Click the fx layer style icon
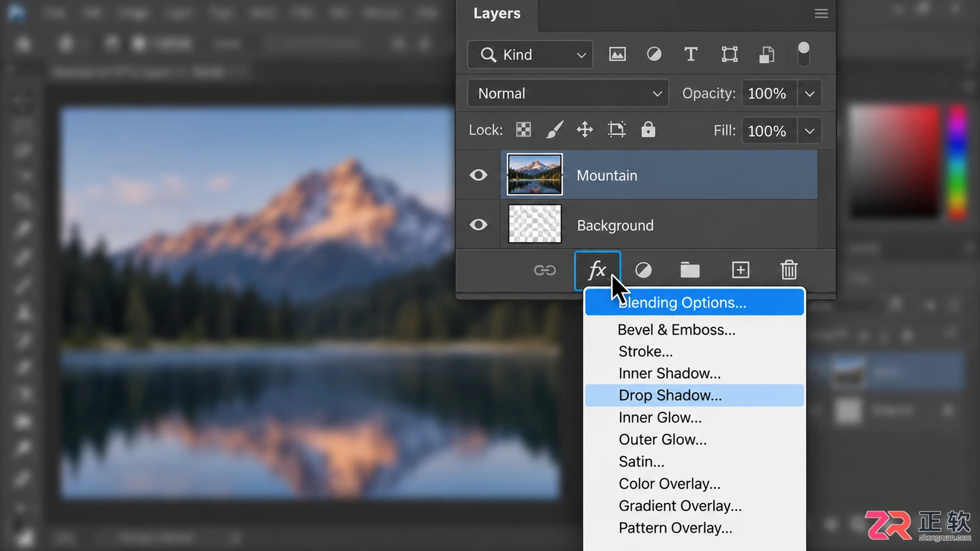Viewport: 980px width, 551px height. click(x=598, y=270)
